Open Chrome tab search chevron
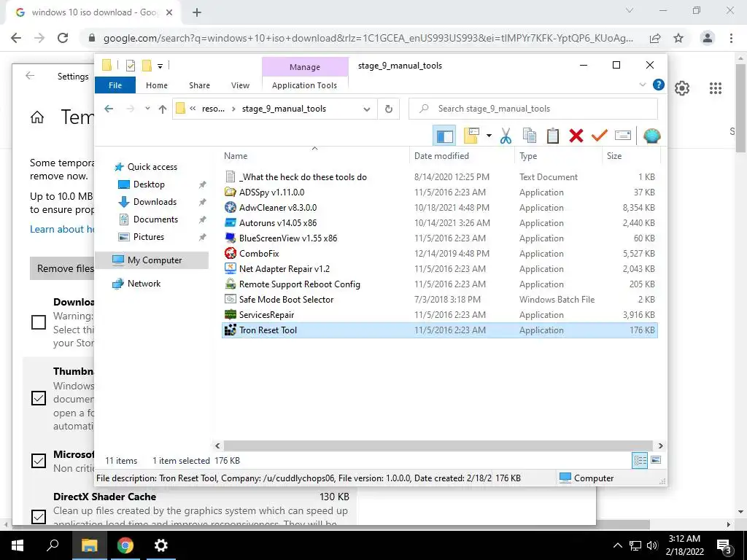Viewport: 747px width, 560px height. [630, 10]
